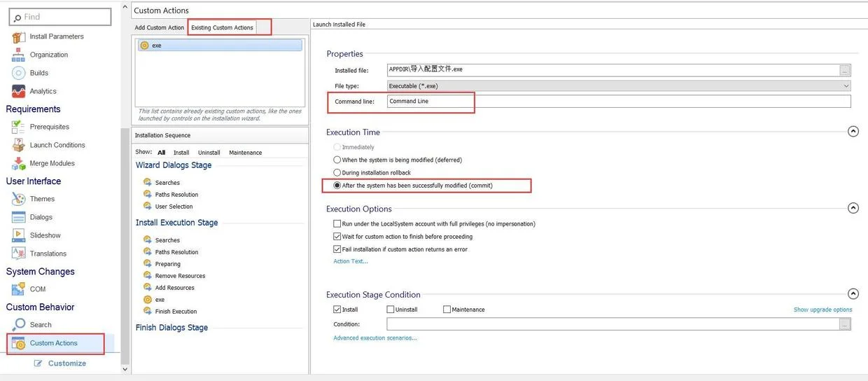Toggle Run under LocalSystem account checkbox
The height and width of the screenshot is (381, 868).
[337, 224]
